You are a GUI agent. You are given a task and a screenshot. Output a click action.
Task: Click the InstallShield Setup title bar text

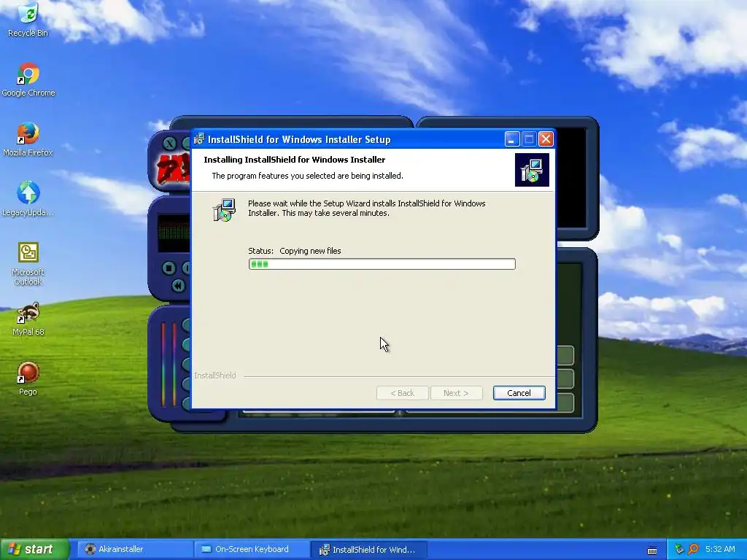[299, 139]
